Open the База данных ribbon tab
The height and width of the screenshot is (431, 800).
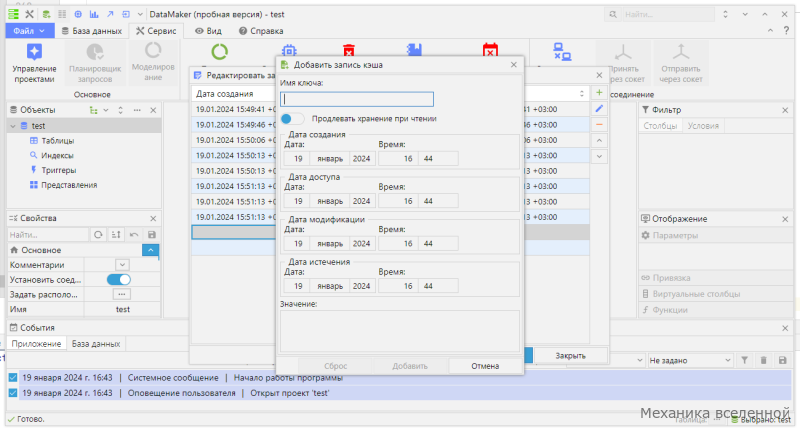click(x=92, y=31)
